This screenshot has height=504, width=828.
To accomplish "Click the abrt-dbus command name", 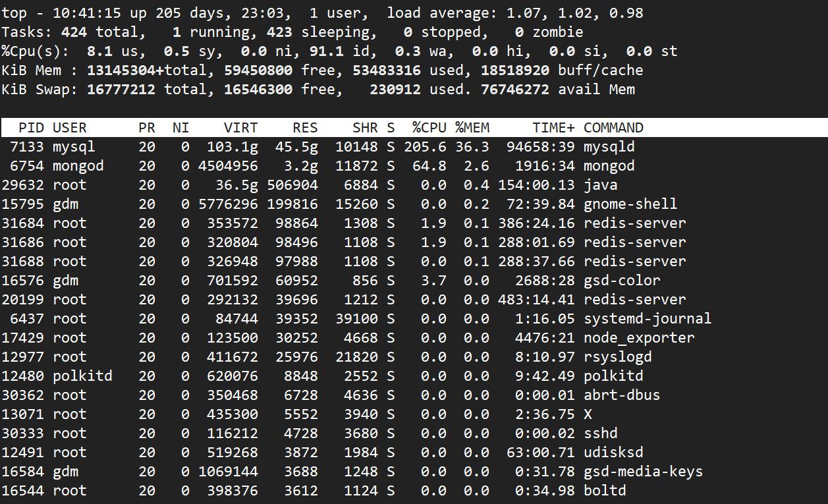I will (x=622, y=395).
